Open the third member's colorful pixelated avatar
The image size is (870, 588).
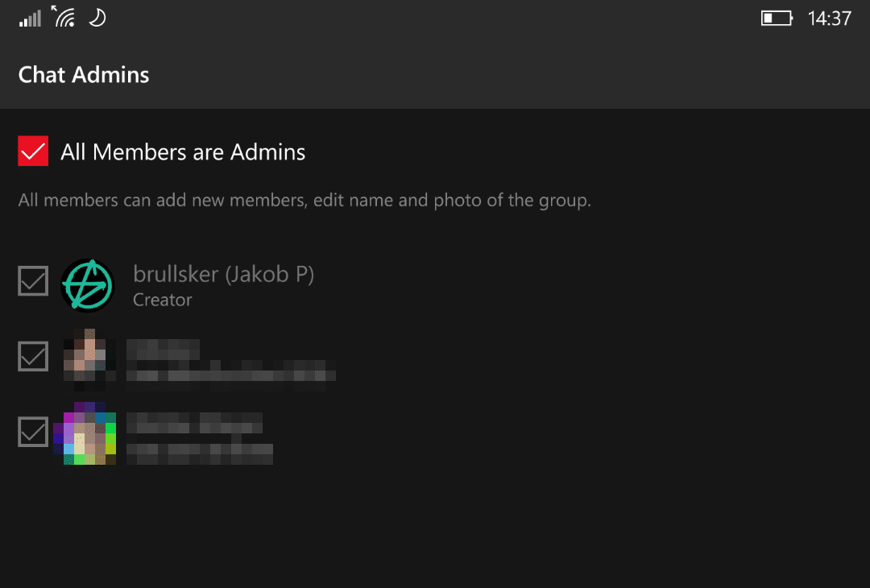[x=85, y=433]
